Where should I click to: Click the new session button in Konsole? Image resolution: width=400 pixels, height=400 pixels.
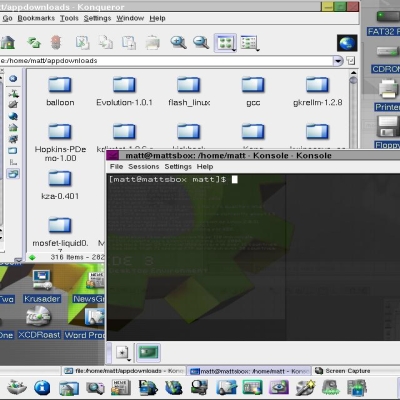coord(122,353)
